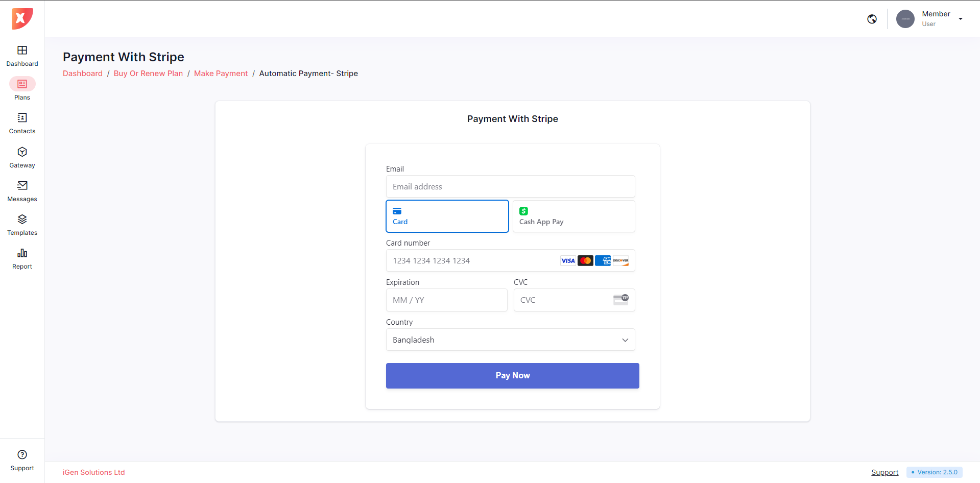Screen dimensions: 980x483
Task: Click the Email address input field
Action: click(x=510, y=187)
